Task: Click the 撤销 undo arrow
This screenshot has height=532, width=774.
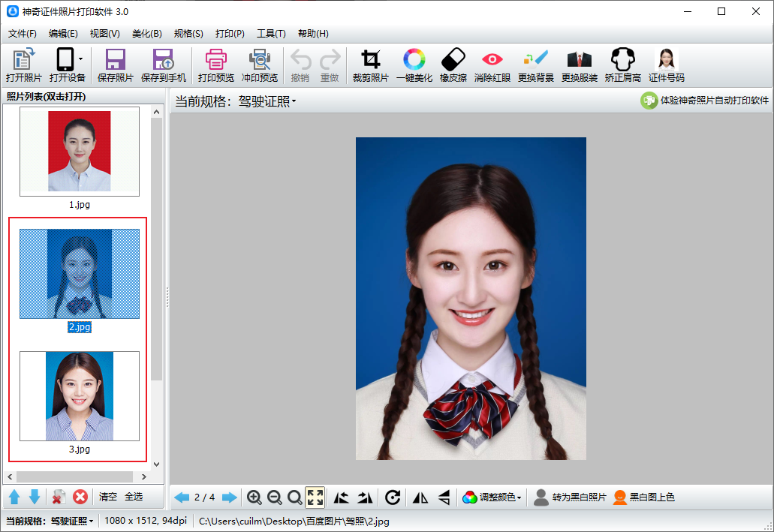Action: 300,59
